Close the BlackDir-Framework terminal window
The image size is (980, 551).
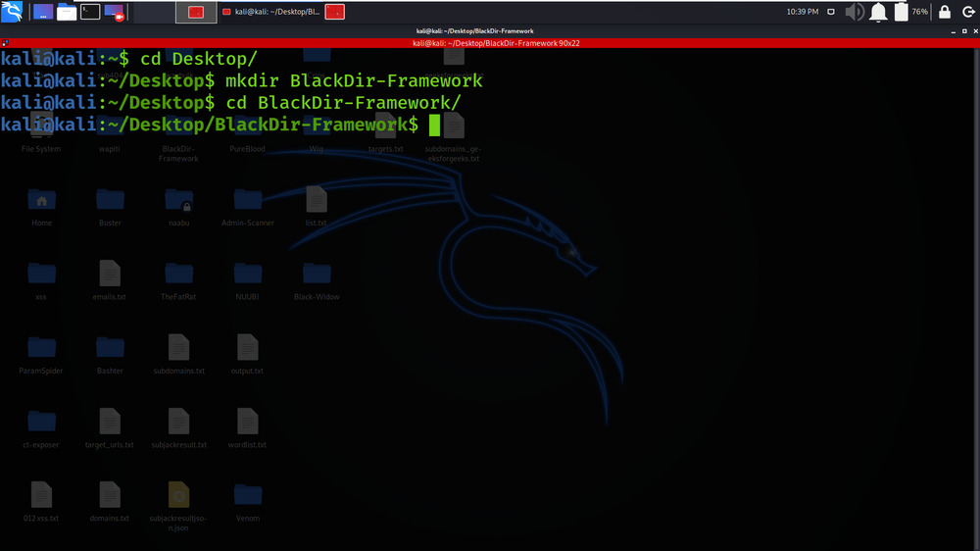976,31
